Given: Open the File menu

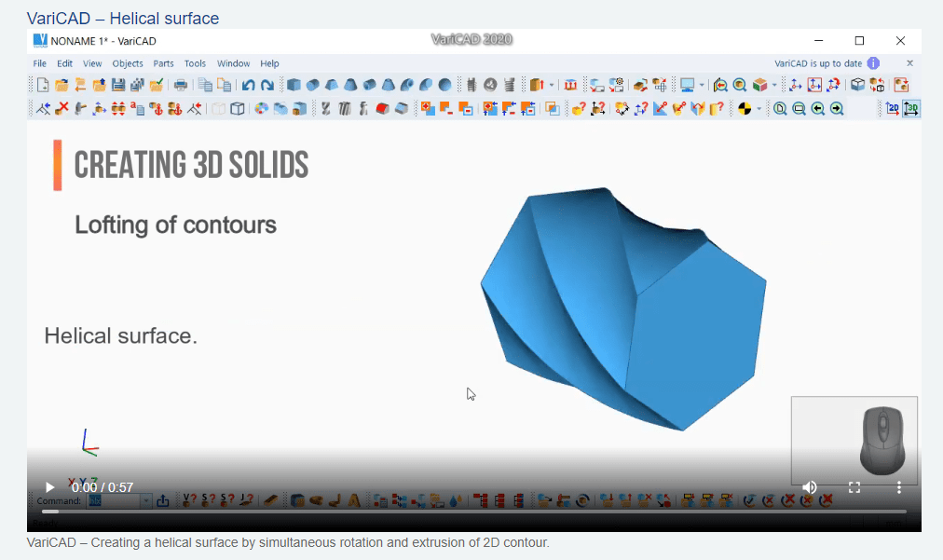Looking at the screenshot, I should [40, 63].
